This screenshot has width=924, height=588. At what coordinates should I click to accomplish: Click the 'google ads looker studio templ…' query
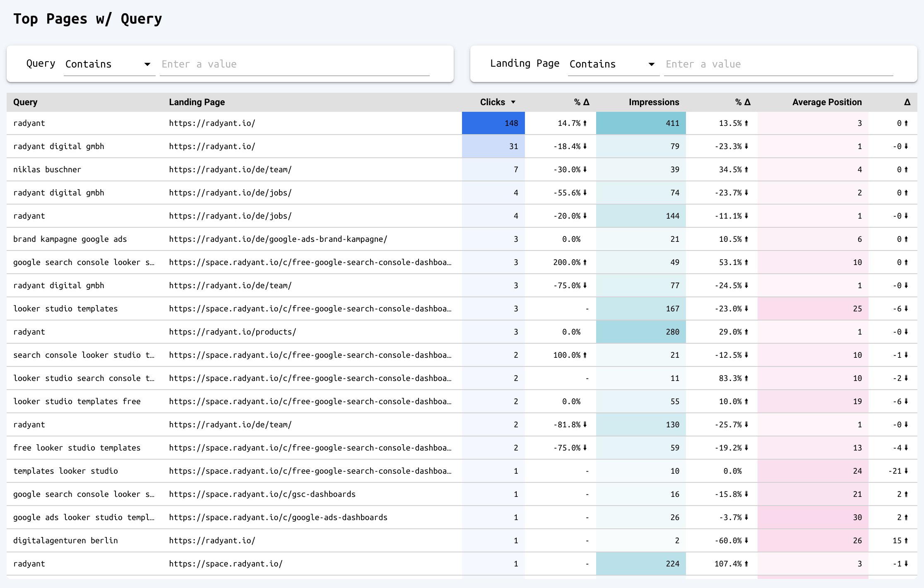(x=84, y=517)
